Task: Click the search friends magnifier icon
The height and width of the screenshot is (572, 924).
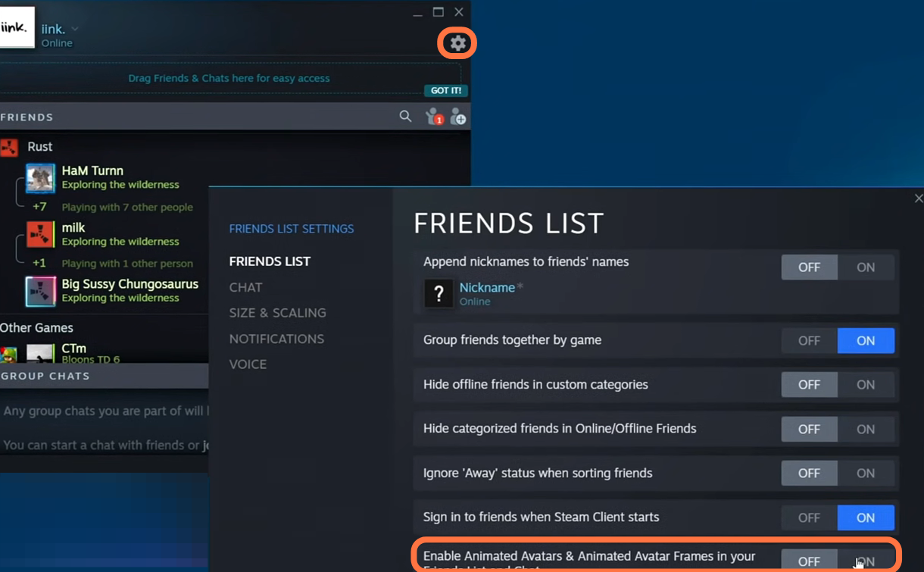Action: coord(405,117)
